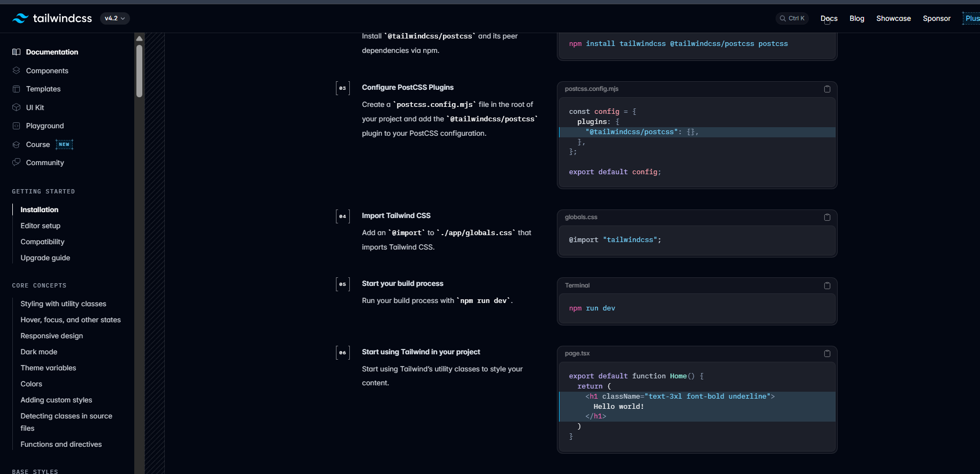980x474 pixels.
Task: Click the @import "tailwindcss" code line
Action: (615, 240)
